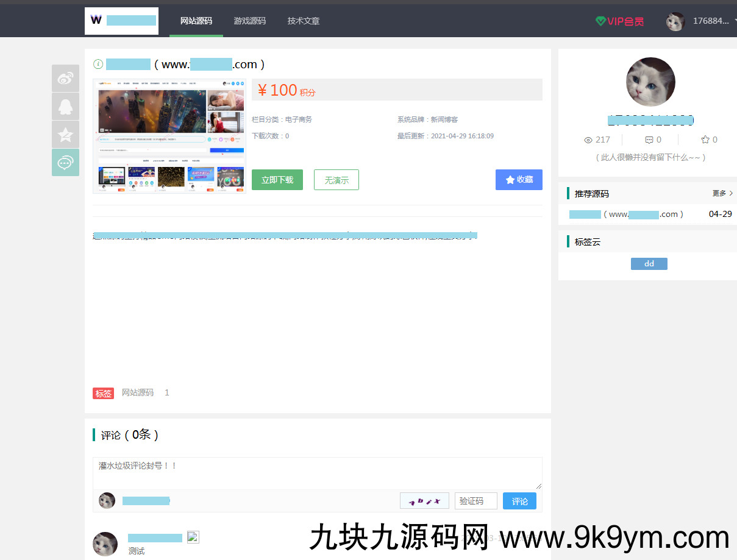The width and height of the screenshot is (737, 560).
Task: Click the star favorite icon showing 0
Action: (705, 140)
